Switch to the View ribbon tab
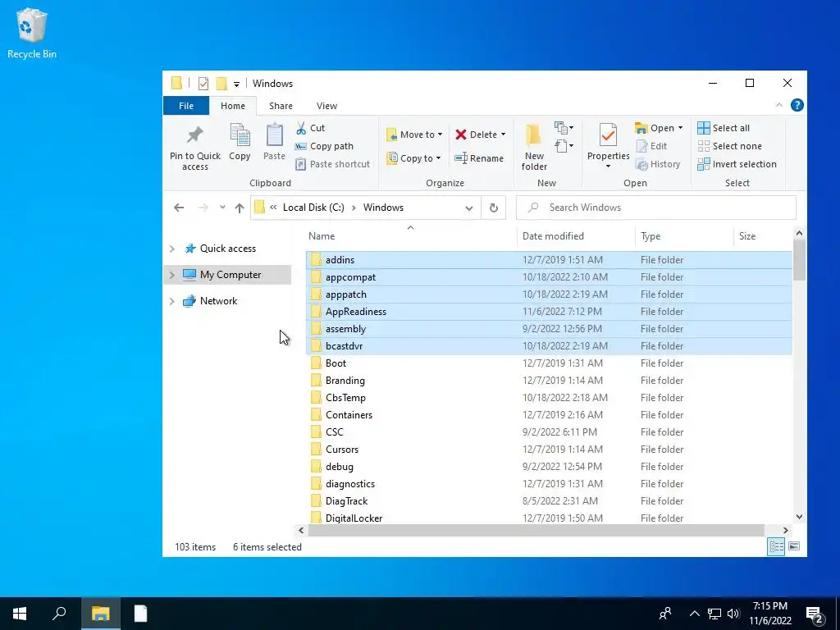This screenshot has width=840, height=630. tap(326, 106)
